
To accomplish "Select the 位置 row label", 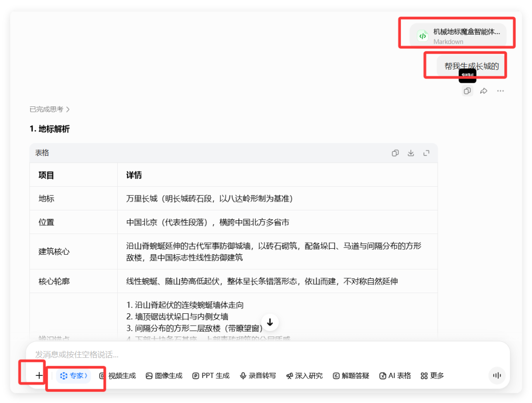I will [x=46, y=222].
